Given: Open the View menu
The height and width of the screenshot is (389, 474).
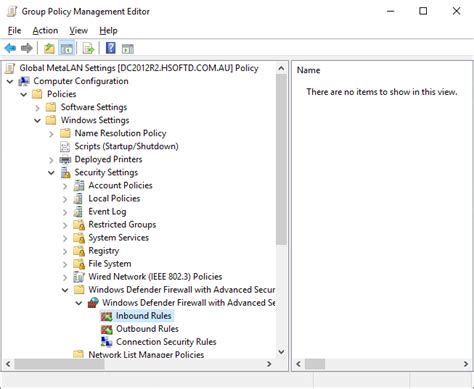Looking at the screenshot, I should (78, 31).
